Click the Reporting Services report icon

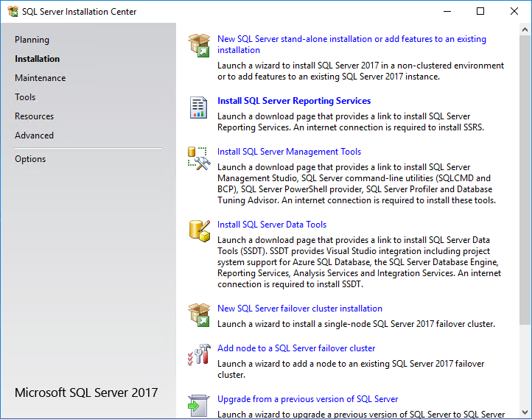coord(198,108)
